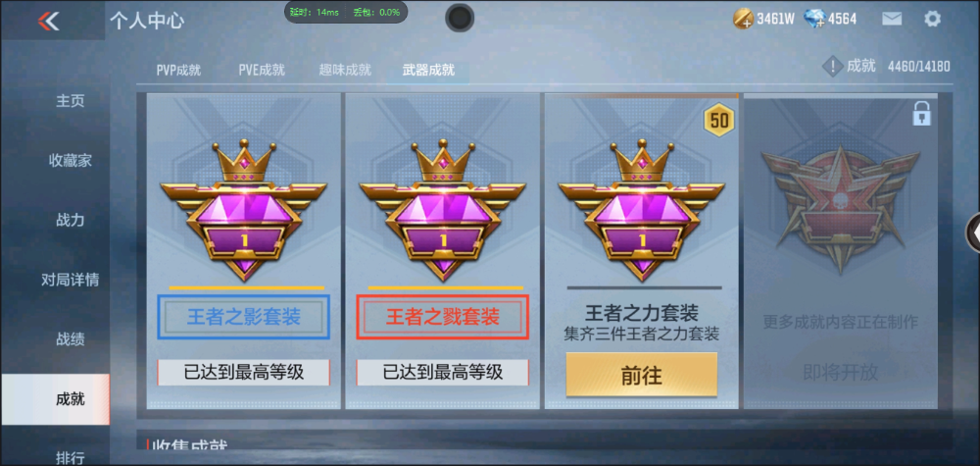Select the 武器成就 tab
Image resolution: width=980 pixels, height=466 pixels.
coord(428,70)
